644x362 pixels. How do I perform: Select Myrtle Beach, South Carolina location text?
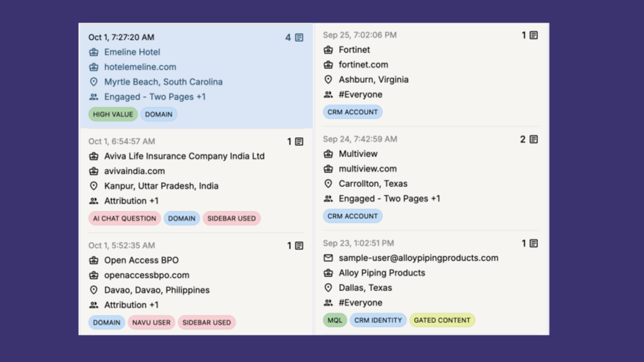click(x=164, y=82)
